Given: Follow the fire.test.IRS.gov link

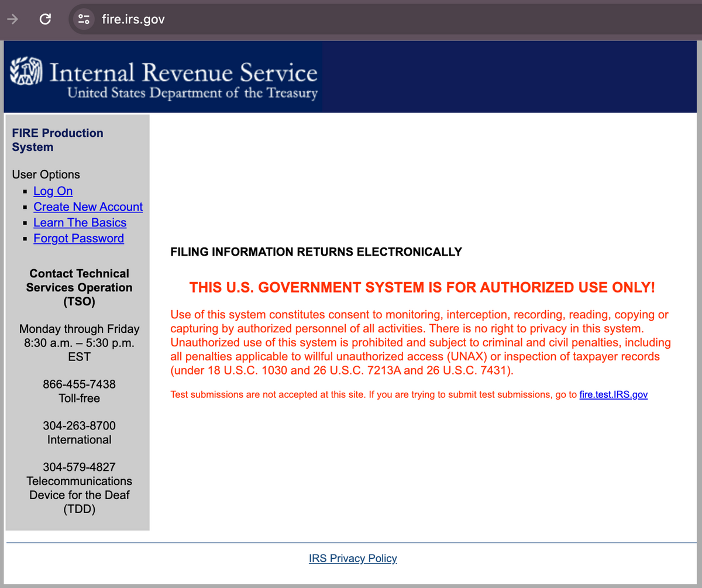Looking at the screenshot, I should [614, 394].
